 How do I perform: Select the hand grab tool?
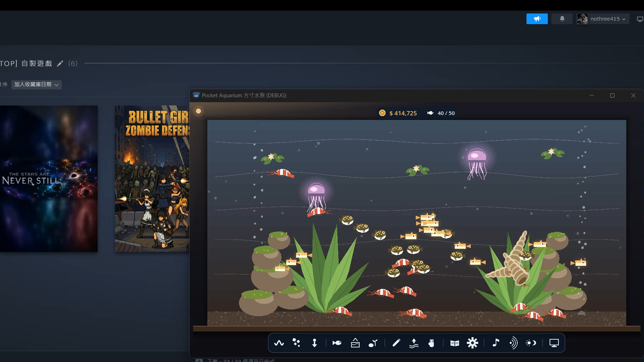(x=431, y=343)
